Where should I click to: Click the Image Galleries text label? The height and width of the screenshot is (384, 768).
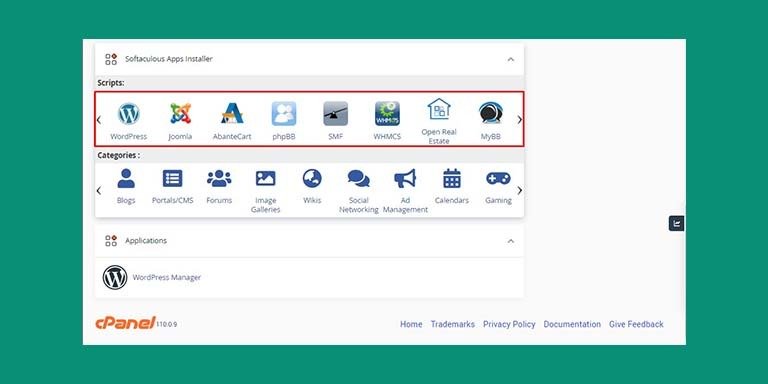click(x=265, y=205)
